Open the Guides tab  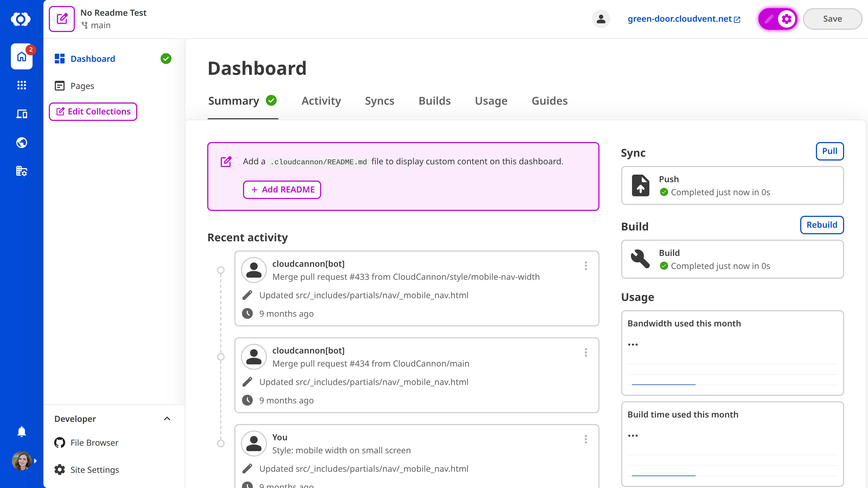[x=549, y=101]
